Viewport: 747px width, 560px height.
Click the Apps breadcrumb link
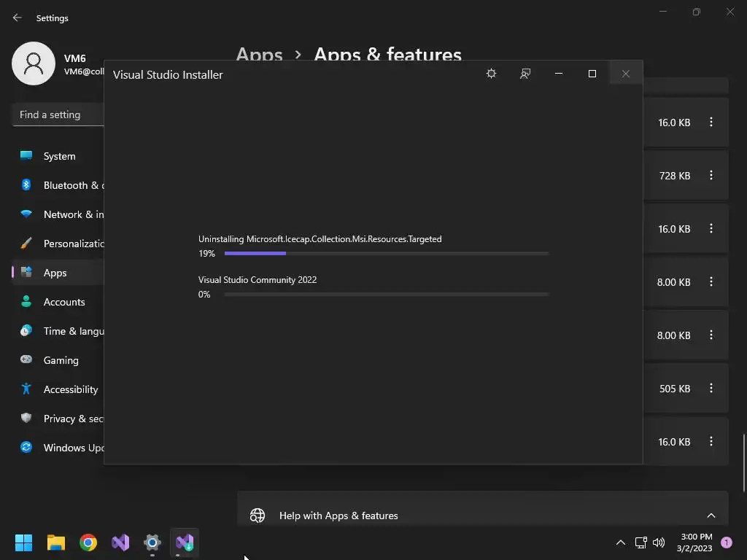(x=259, y=55)
